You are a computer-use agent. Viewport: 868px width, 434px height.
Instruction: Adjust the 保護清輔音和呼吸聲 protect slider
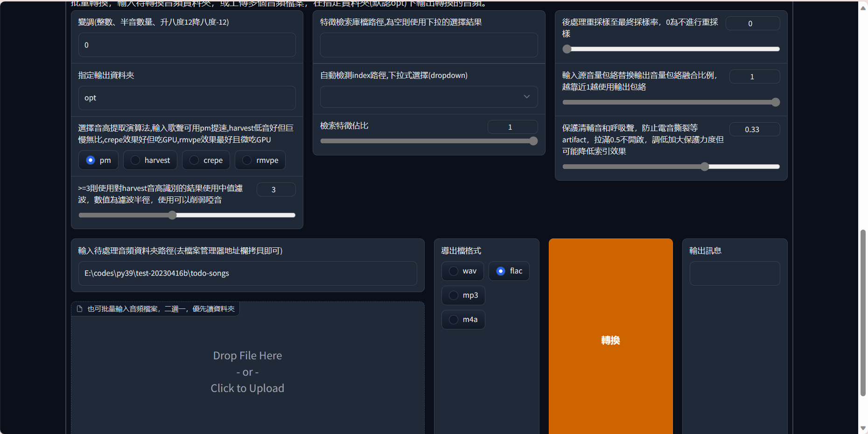coord(671,167)
